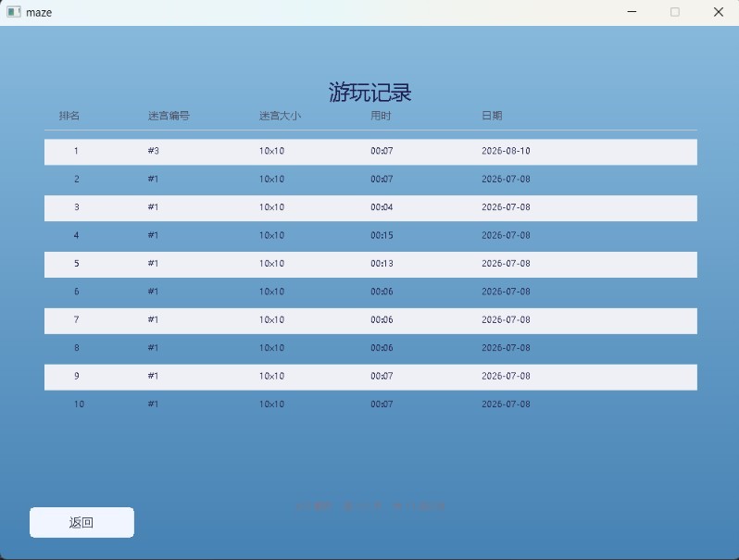Screen dimensions: 739x560
Task: Click date 2026-07-08 in rank 2 row
Action: pyautogui.click(x=506, y=179)
